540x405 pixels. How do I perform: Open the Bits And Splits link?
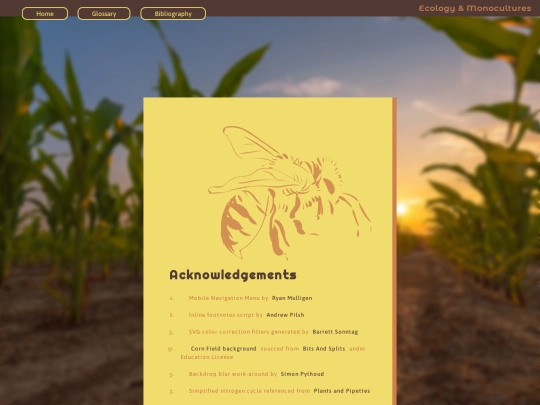324,349
